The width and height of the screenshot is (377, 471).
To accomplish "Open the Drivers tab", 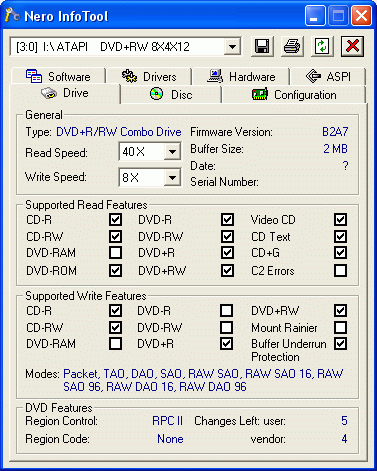I will pos(149,77).
